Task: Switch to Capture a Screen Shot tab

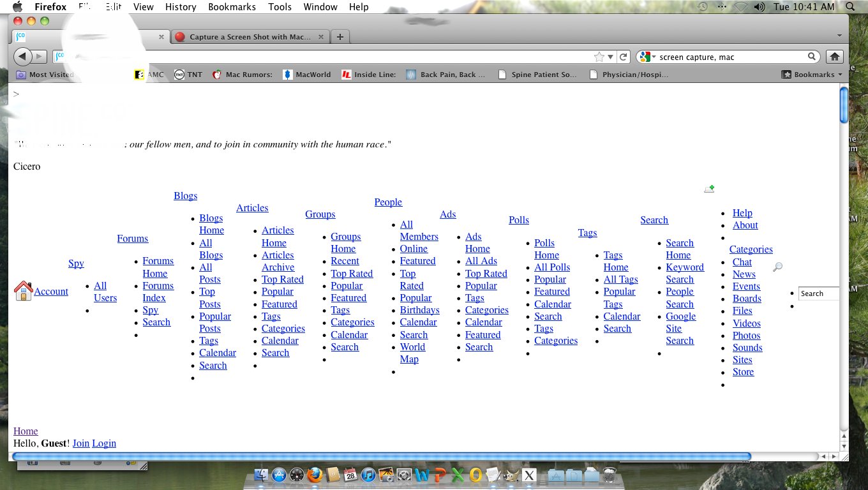Action: 250,37
